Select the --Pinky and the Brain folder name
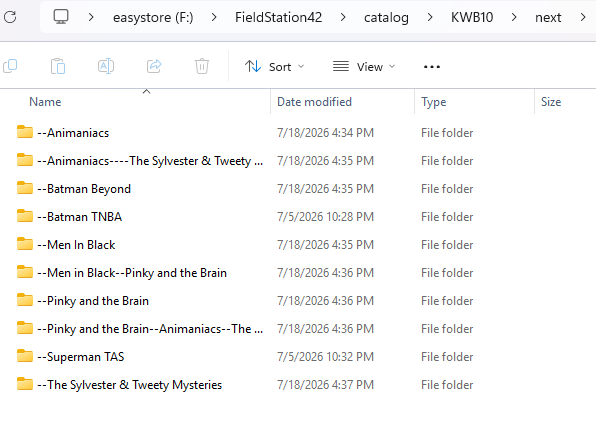Image resolution: width=596 pixels, height=438 pixels. point(93,301)
